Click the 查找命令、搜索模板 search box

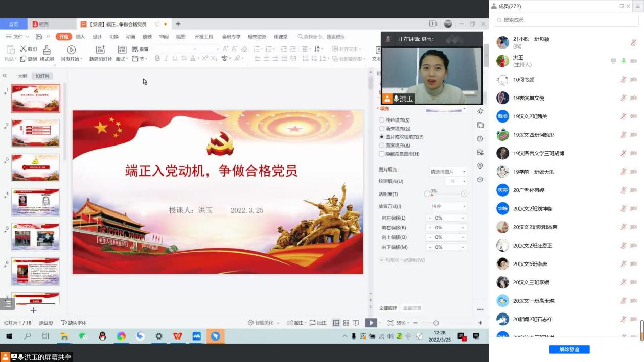click(x=321, y=37)
